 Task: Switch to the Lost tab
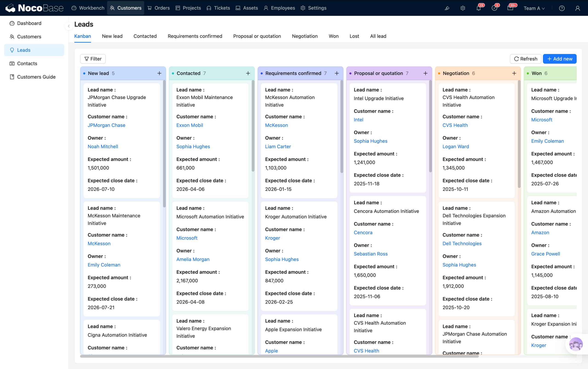pos(354,36)
